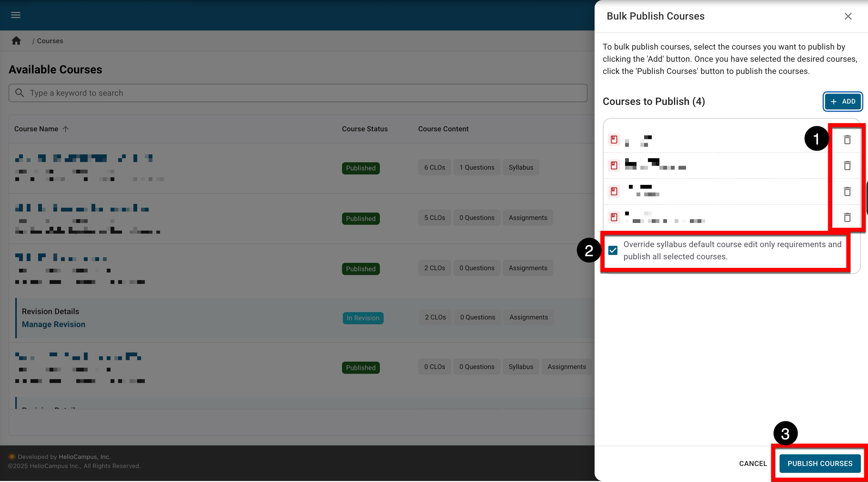Sort by Course Name column arrow

tap(66, 129)
